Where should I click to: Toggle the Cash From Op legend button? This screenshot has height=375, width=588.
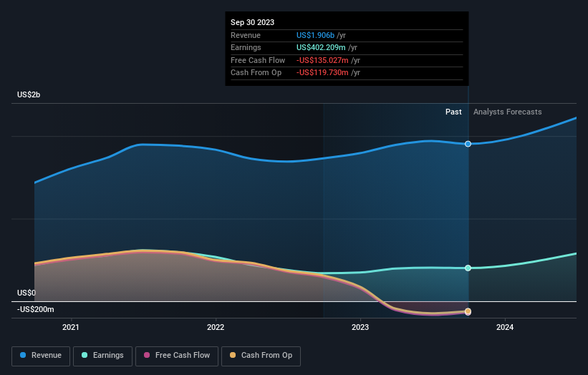coord(261,356)
